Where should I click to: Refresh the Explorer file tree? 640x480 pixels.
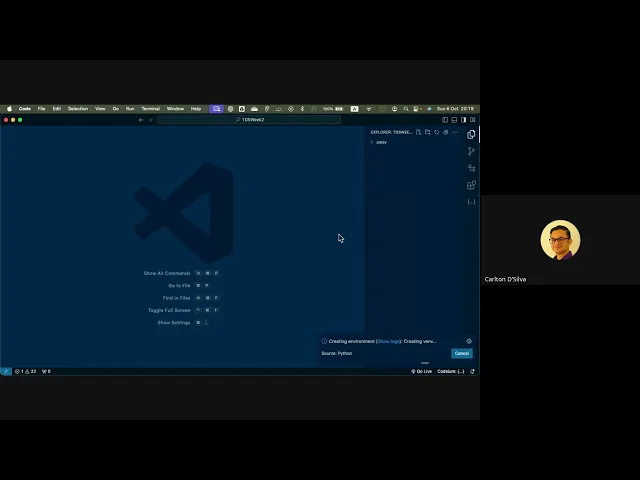click(x=437, y=132)
